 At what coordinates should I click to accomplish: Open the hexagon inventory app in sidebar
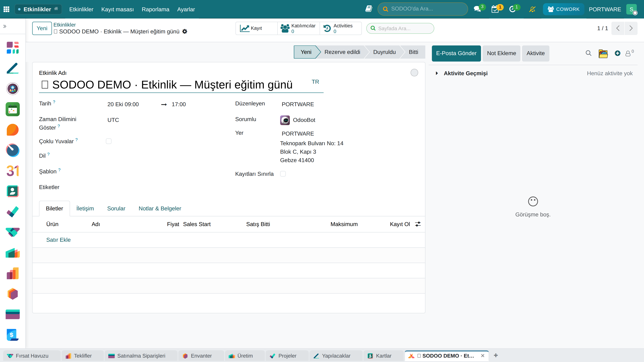pos(12,294)
